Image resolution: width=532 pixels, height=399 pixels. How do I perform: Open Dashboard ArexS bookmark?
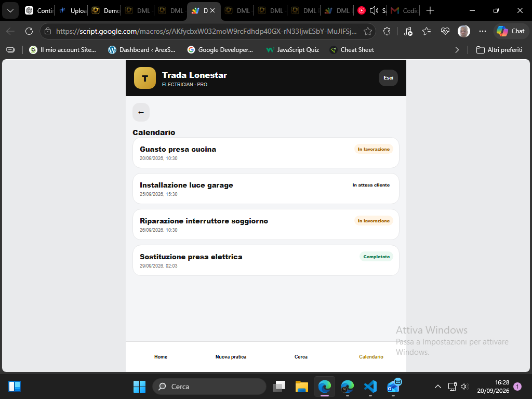click(141, 50)
